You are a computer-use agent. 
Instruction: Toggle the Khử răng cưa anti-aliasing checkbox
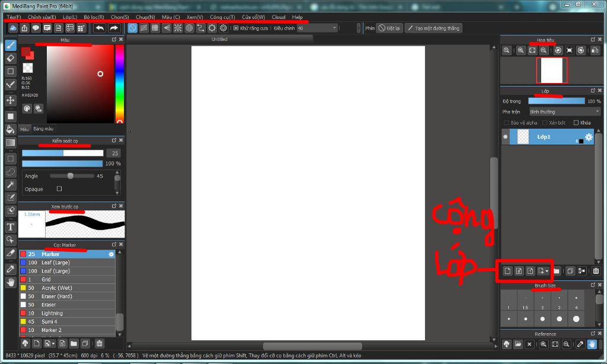pos(236,28)
